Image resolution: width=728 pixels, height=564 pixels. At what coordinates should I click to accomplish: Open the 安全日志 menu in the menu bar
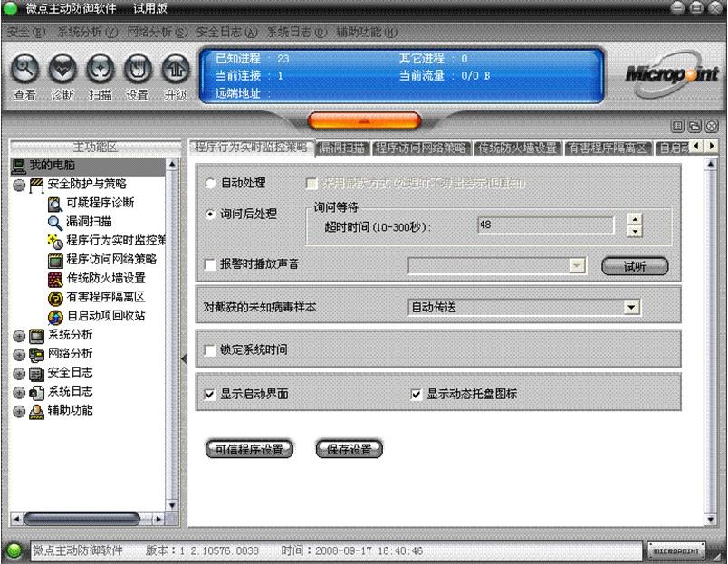point(227,32)
